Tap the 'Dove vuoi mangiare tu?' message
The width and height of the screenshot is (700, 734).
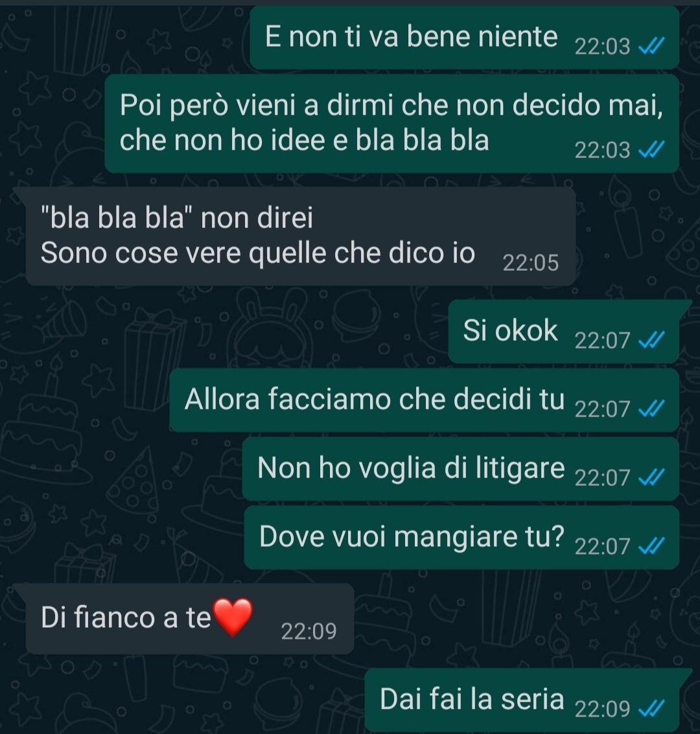[x=461, y=538]
